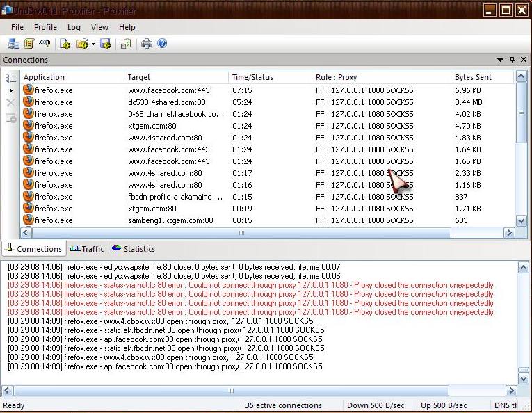Click the Name Resolution .com icon
Image resolution: width=532 pixels, height=413 pixels.
(45, 44)
